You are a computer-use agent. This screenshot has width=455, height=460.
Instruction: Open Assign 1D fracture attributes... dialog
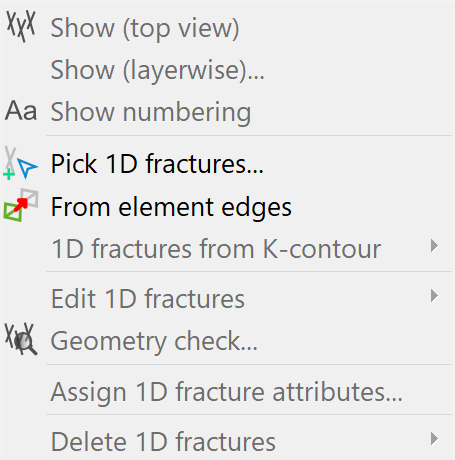(x=227, y=392)
